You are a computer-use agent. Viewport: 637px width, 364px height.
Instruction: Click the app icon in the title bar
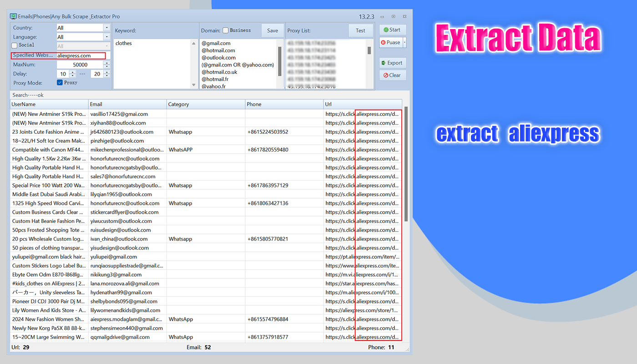pos(14,16)
